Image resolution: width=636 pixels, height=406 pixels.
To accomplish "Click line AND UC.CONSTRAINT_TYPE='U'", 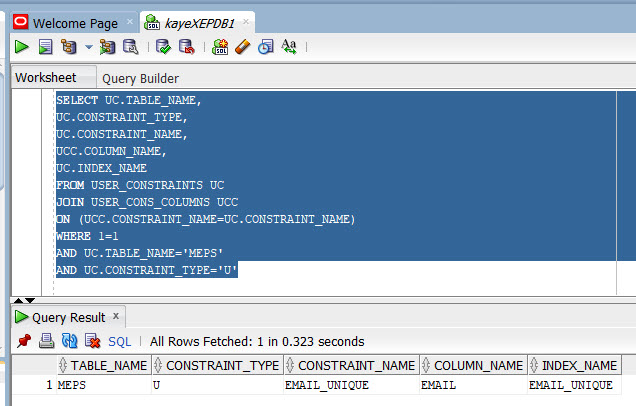I will point(146,270).
